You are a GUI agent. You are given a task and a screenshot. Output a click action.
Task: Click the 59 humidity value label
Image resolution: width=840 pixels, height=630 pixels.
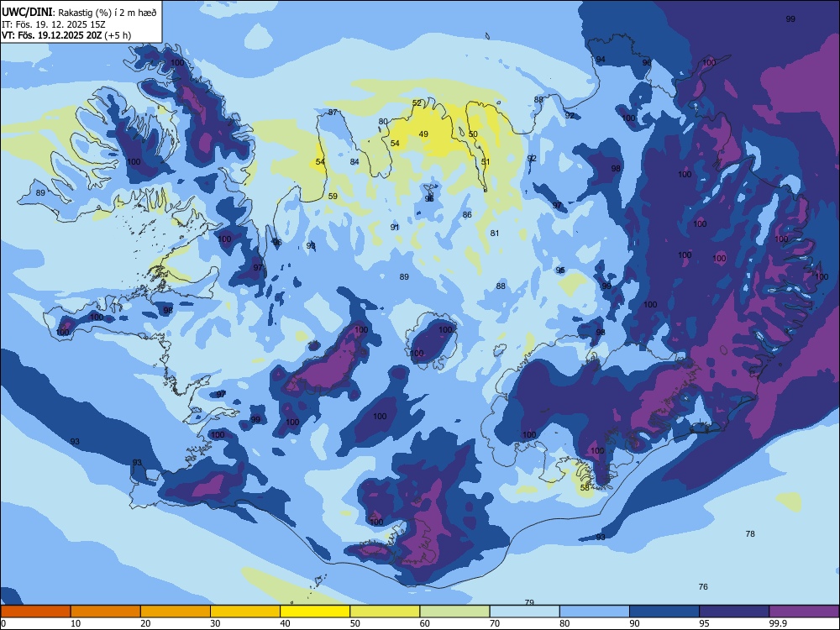click(x=333, y=196)
